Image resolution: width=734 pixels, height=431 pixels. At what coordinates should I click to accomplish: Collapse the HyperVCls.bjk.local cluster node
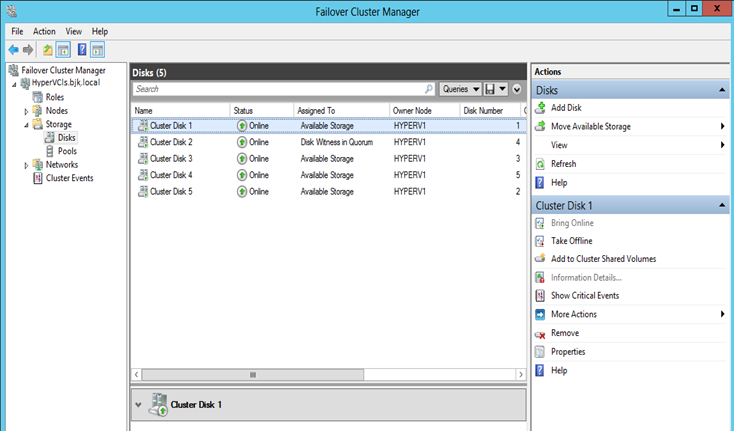pos(14,85)
